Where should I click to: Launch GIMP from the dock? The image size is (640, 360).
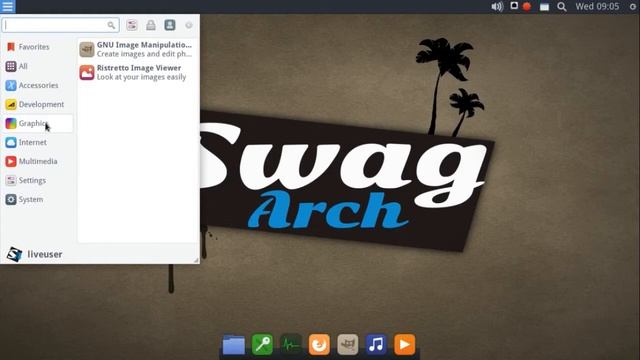click(348, 344)
